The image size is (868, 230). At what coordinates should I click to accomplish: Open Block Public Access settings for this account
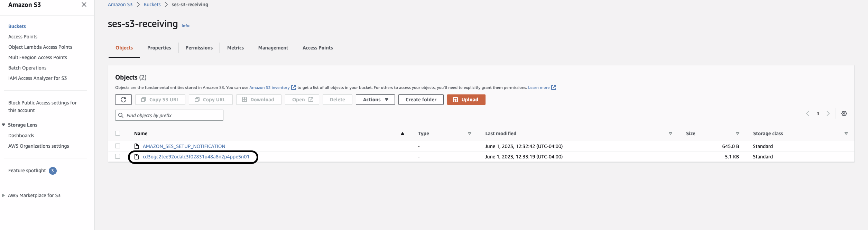(43, 107)
